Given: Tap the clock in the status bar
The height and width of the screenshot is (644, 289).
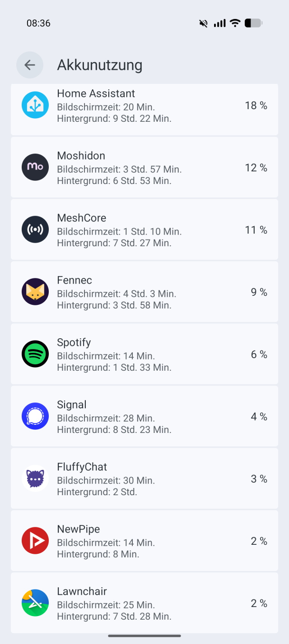Looking at the screenshot, I should pos(38,23).
